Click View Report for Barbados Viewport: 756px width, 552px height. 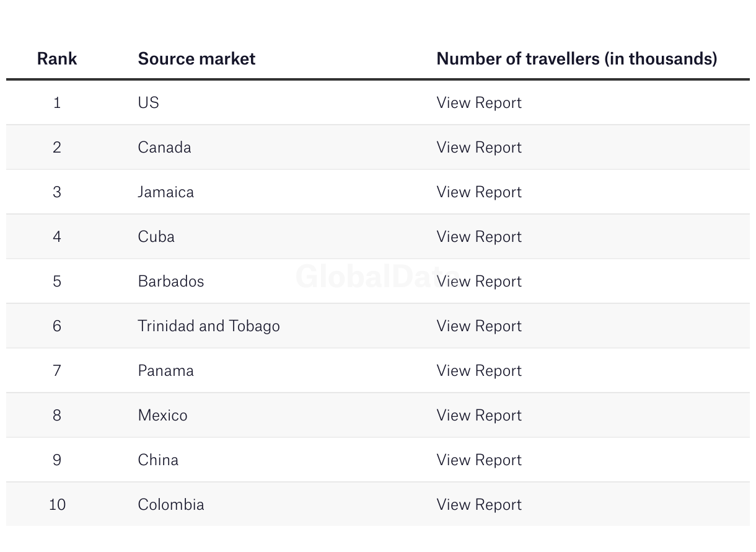pyautogui.click(x=479, y=282)
